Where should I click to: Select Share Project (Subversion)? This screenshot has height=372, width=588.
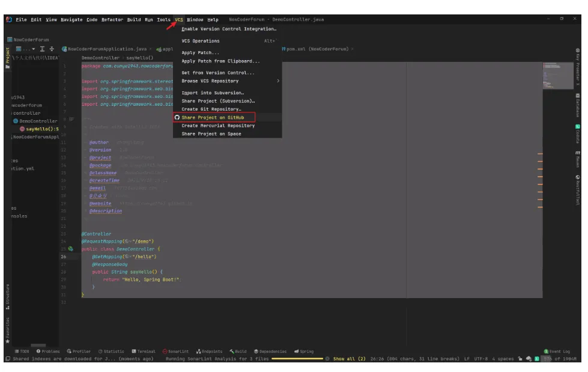coord(227,100)
